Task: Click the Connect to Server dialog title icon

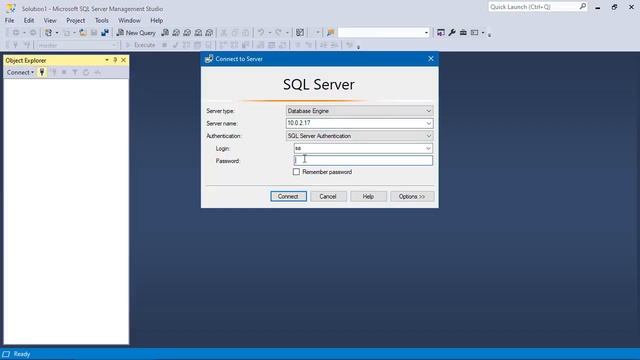Action: (209, 59)
